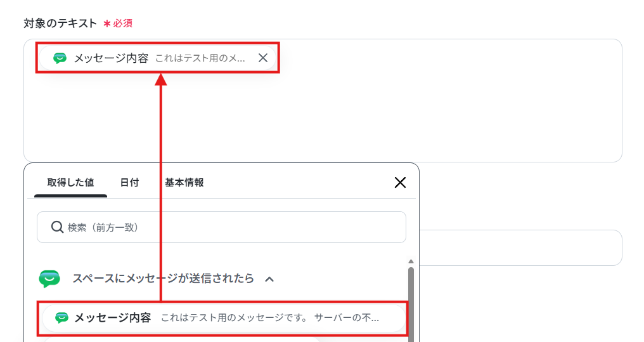Click the input field behind the panel at the right
The height and width of the screenshot is (342, 644).
coord(521,247)
